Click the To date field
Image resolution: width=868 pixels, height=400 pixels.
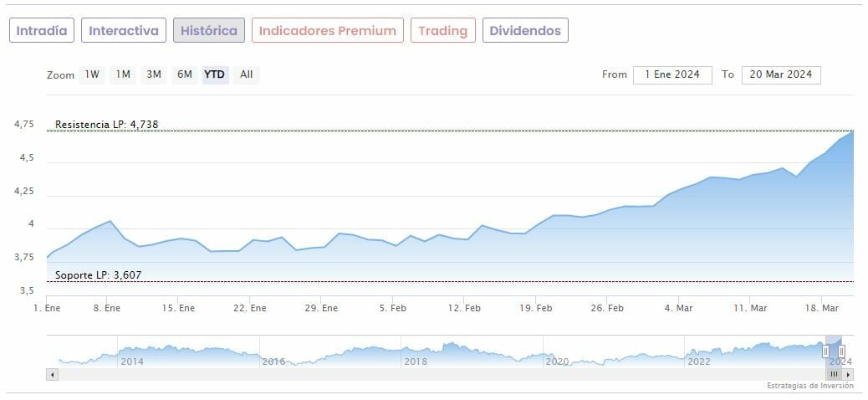pyautogui.click(x=781, y=74)
